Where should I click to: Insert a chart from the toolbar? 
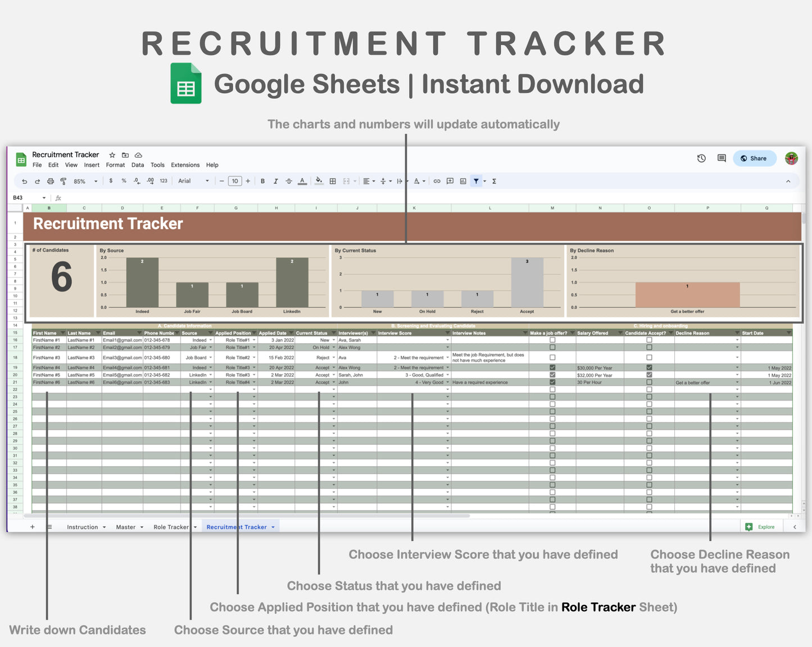coord(462,181)
